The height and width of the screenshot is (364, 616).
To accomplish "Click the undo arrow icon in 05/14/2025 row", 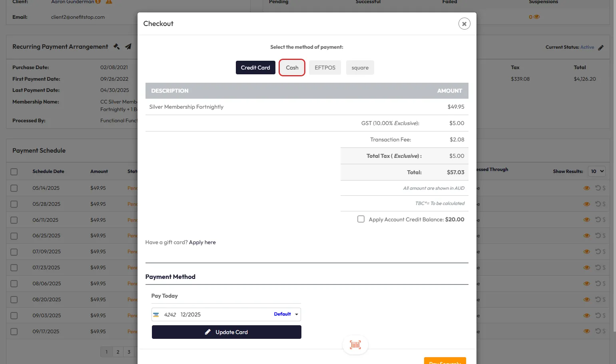I will click(x=598, y=188).
